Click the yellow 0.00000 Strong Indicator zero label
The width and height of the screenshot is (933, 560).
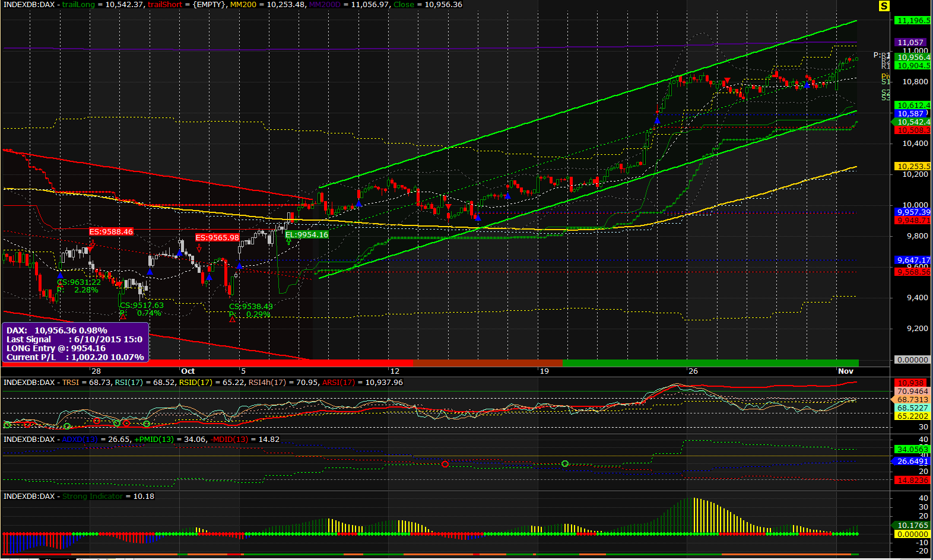[912, 534]
